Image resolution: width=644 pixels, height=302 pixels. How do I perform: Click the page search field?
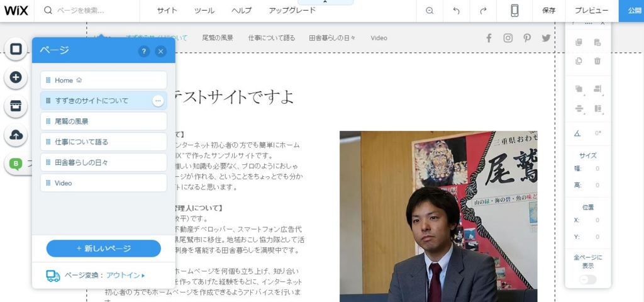87,11
